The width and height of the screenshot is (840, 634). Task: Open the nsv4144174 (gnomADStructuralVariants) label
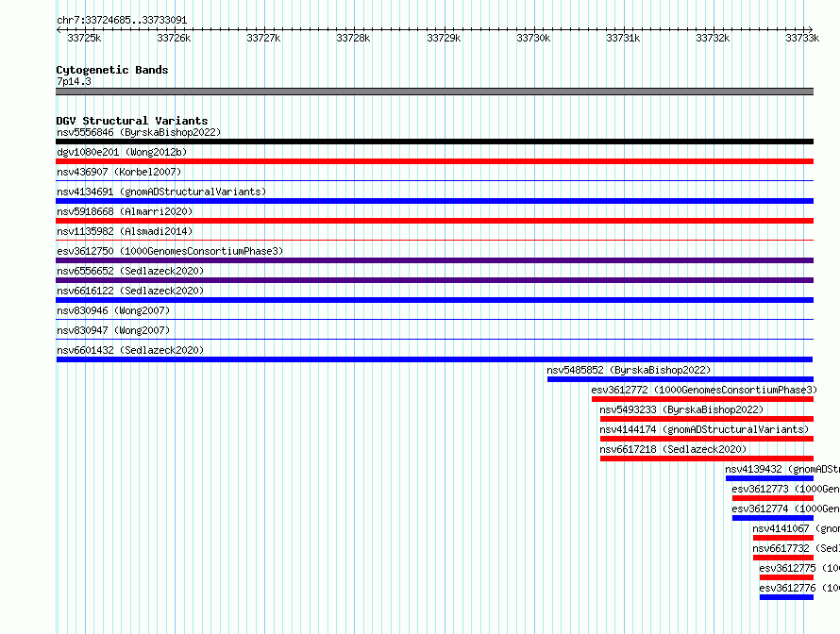[x=704, y=429]
